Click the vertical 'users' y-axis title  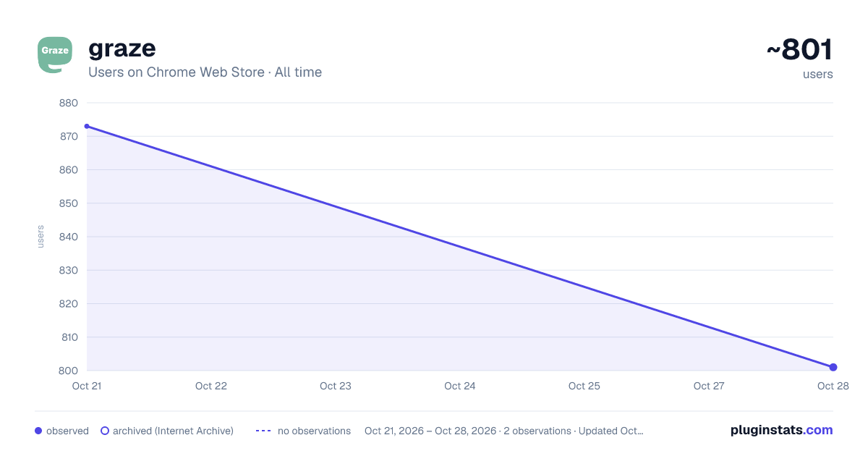tap(41, 237)
